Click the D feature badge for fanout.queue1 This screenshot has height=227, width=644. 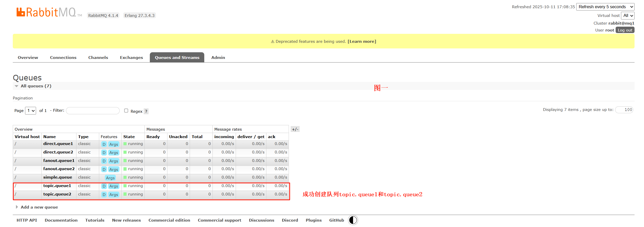(x=104, y=161)
